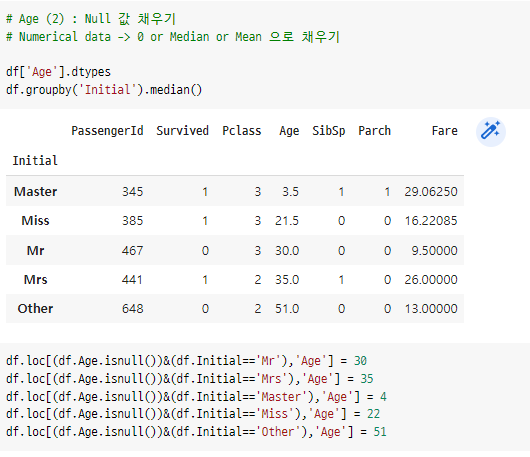
Task: Click the Age column header
Action: pos(289,131)
